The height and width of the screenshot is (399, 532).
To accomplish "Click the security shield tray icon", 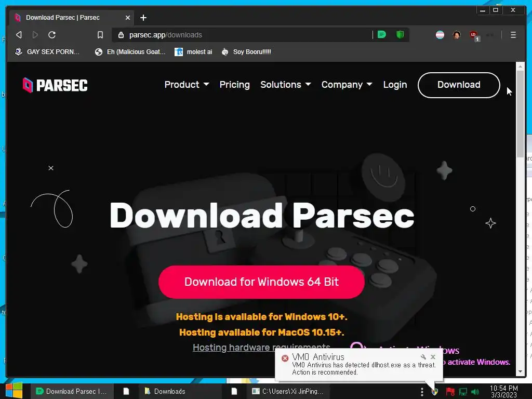I will point(435,392).
